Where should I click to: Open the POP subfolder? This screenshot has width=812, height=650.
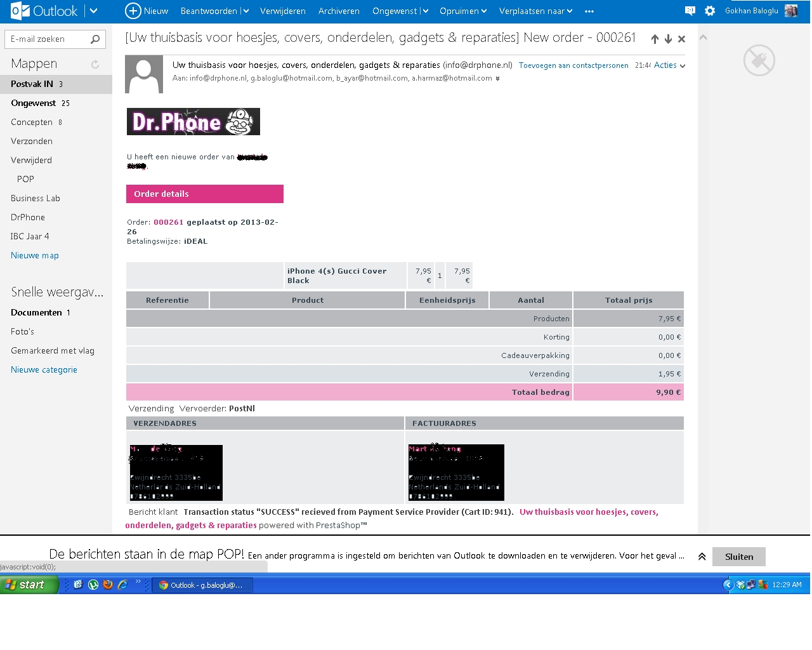(56, 179)
